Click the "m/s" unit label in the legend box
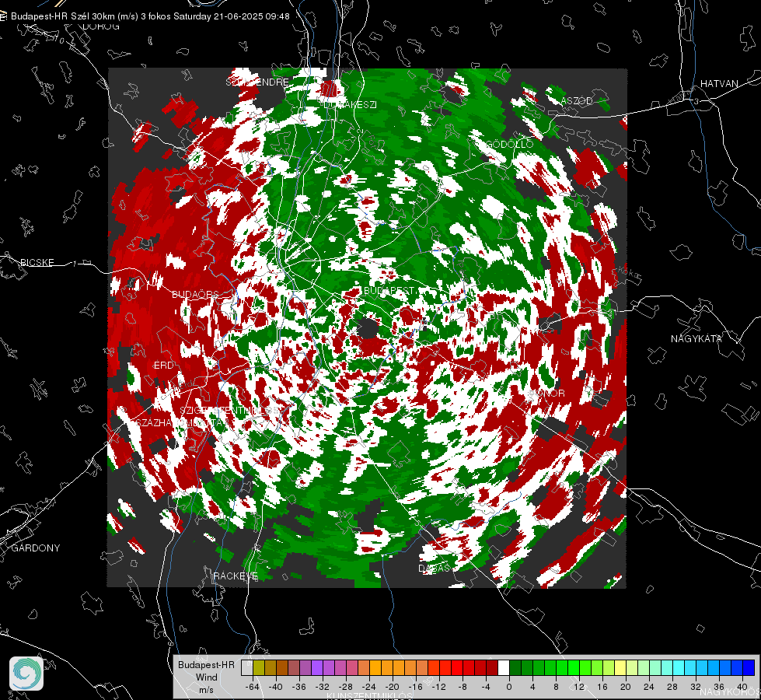The image size is (761, 700). tap(206, 690)
